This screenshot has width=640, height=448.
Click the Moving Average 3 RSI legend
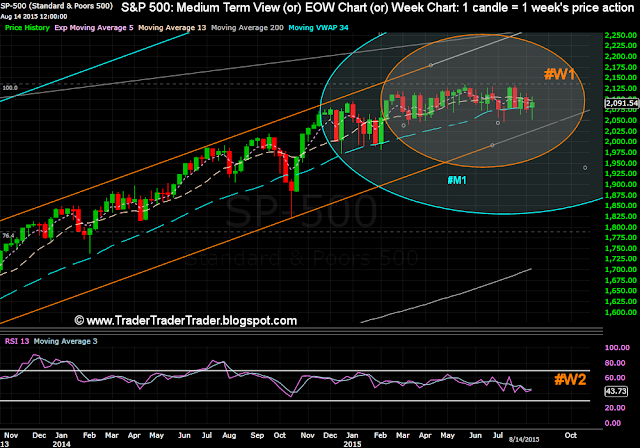(65, 341)
